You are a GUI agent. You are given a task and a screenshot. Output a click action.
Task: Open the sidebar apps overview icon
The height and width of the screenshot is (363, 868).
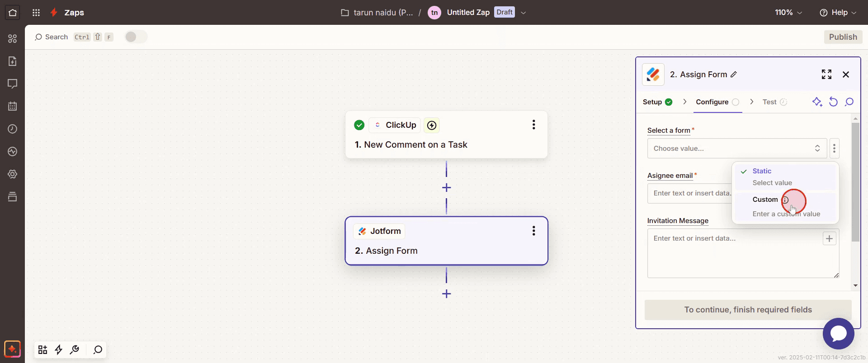pos(12,39)
